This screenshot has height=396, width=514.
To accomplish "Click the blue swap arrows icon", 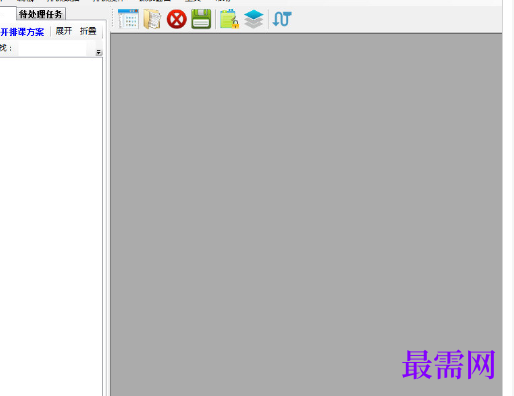I will pos(282,19).
